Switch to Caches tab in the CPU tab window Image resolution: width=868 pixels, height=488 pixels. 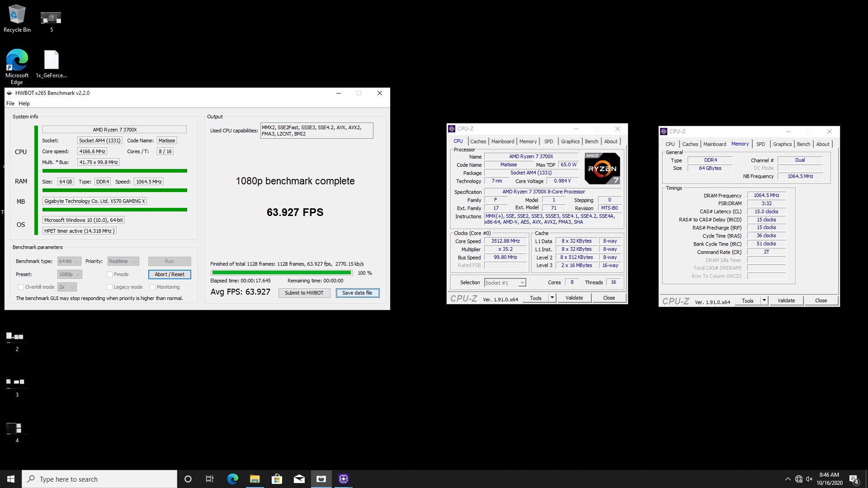tap(478, 141)
